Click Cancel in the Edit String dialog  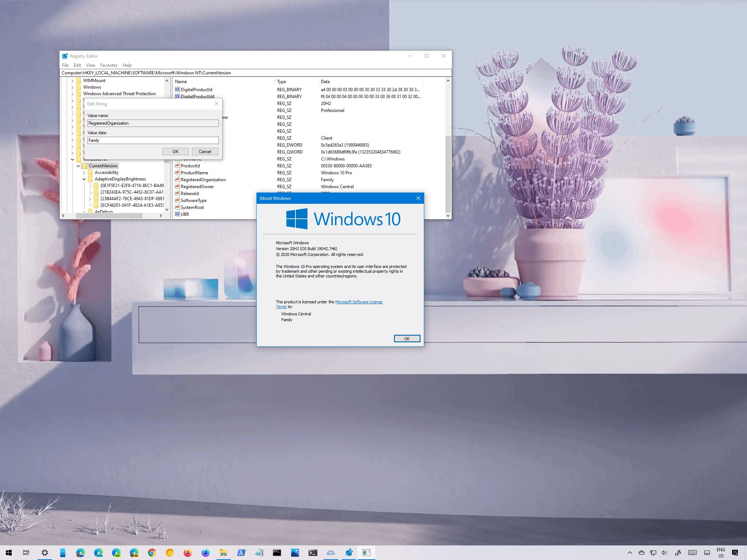click(x=205, y=151)
